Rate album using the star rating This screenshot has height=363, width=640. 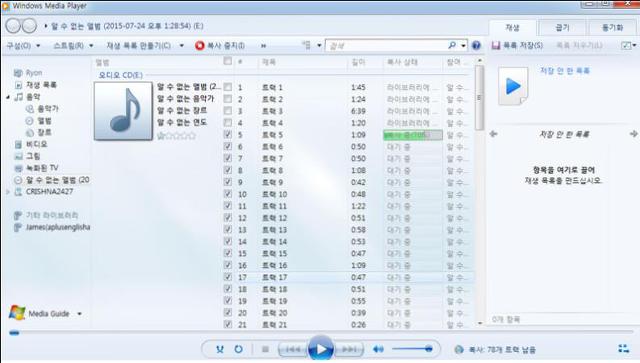[176, 136]
